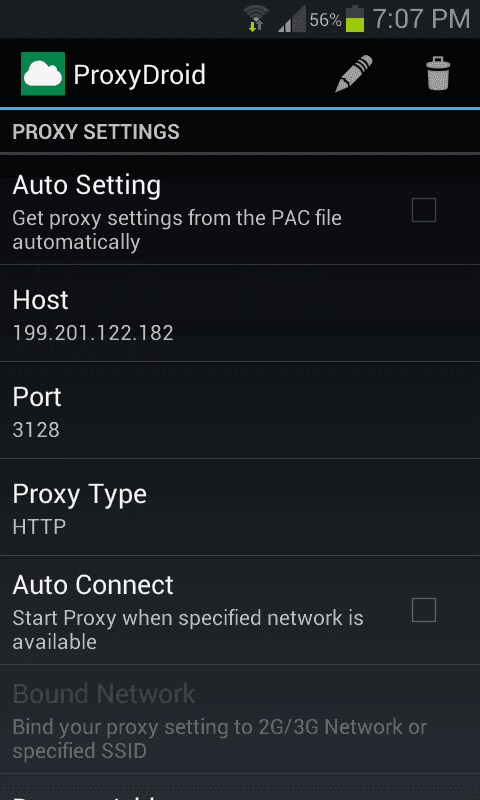
Task: Enable the Auto Connect checkbox
Action: (x=424, y=610)
